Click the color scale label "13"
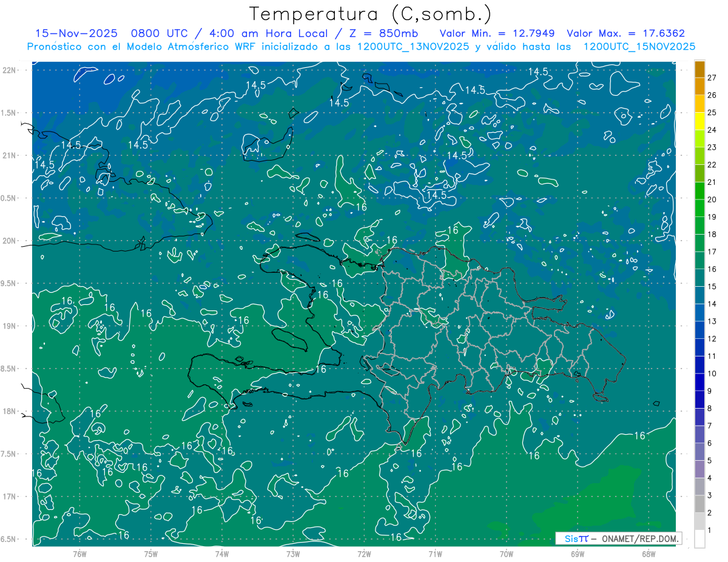 712,321
